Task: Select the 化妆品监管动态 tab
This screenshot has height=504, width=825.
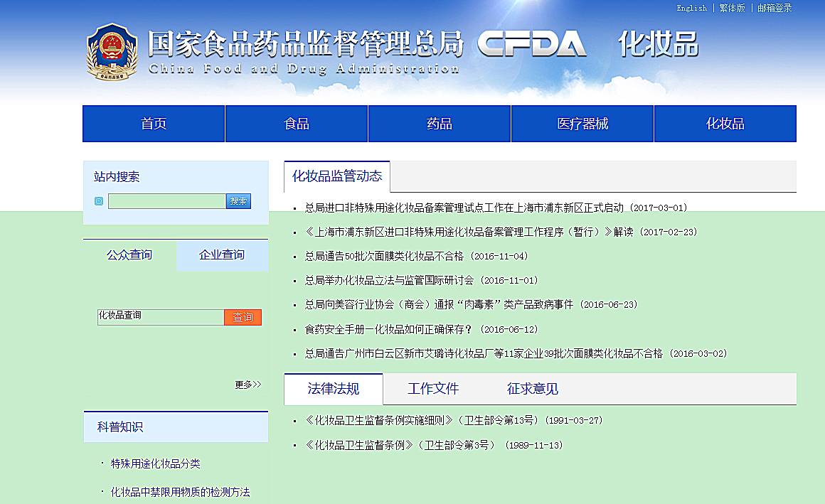Action: coord(336,176)
